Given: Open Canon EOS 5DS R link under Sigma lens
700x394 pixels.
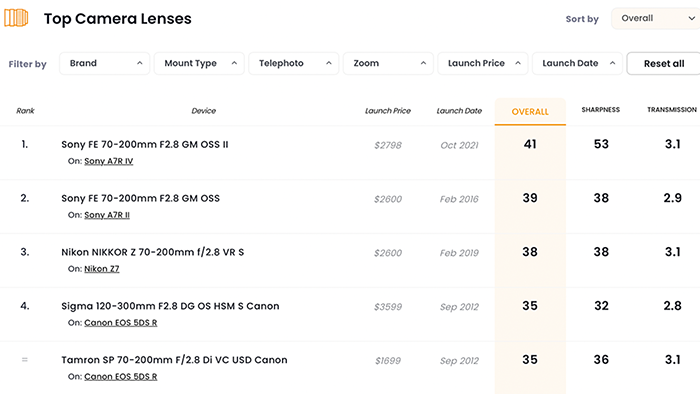Looking at the screenshot, I should (121, 323).
